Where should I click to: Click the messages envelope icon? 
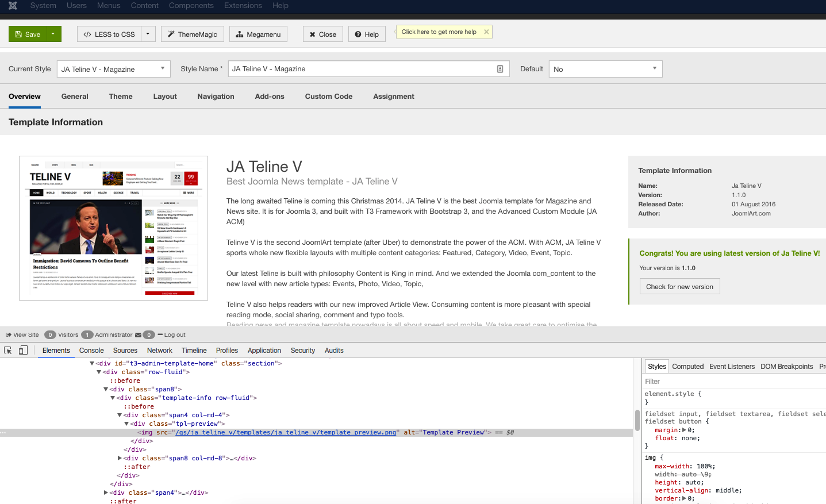(x=139, y=335)
